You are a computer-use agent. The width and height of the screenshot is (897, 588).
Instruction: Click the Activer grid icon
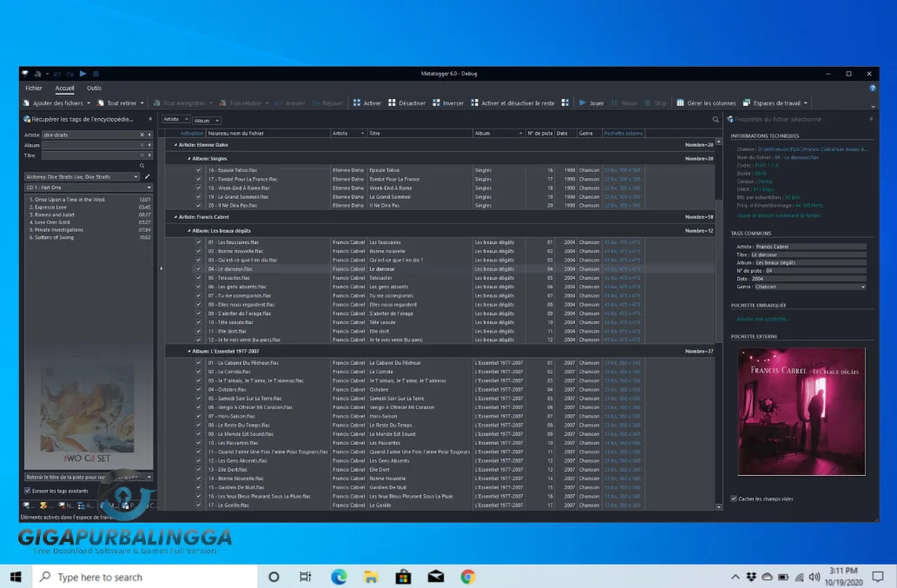[x=357, y=103]
